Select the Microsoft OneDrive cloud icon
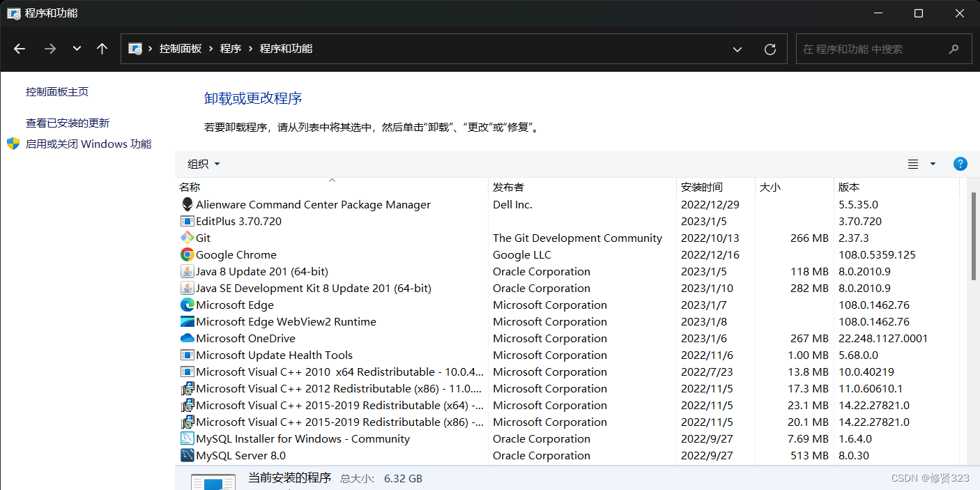 [187, 338]
